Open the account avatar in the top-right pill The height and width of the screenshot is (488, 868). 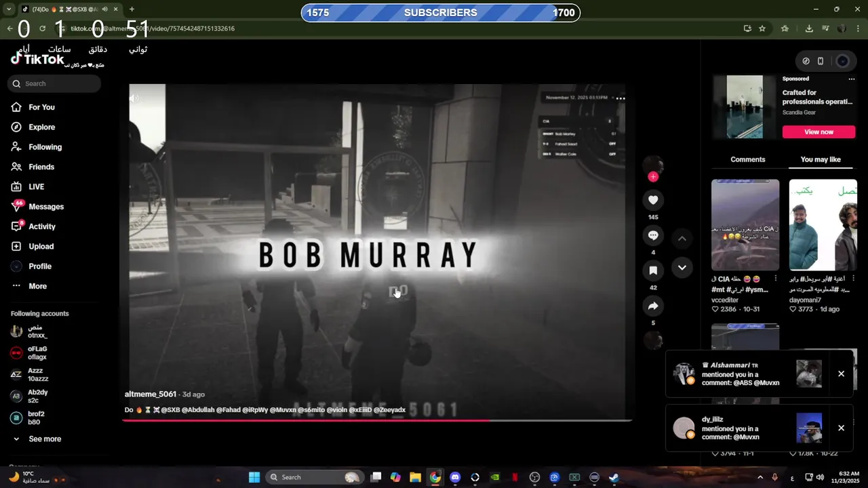(842, 61)
